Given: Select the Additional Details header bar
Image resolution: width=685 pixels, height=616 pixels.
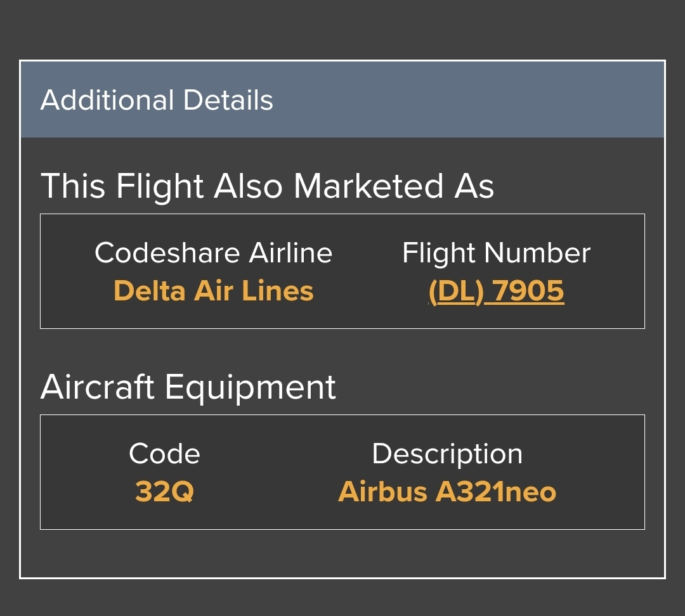Looking at the screenshot, I should click(x=342, y=99).
